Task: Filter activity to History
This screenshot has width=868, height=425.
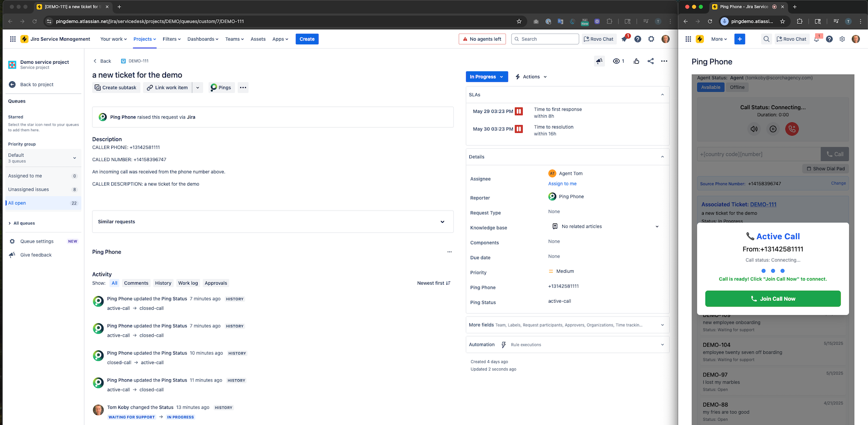Action: pos(163,283)
